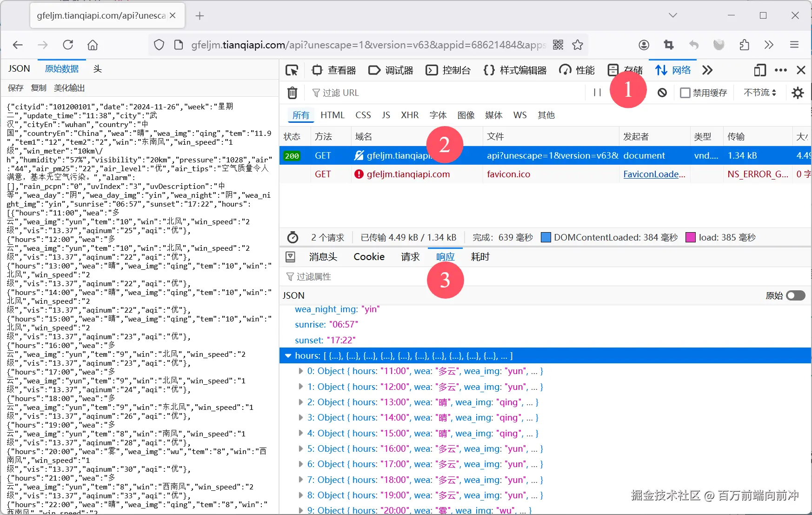Toggle the 原始 (raw) response switch
812x515 pixels.
pos(795,295)
